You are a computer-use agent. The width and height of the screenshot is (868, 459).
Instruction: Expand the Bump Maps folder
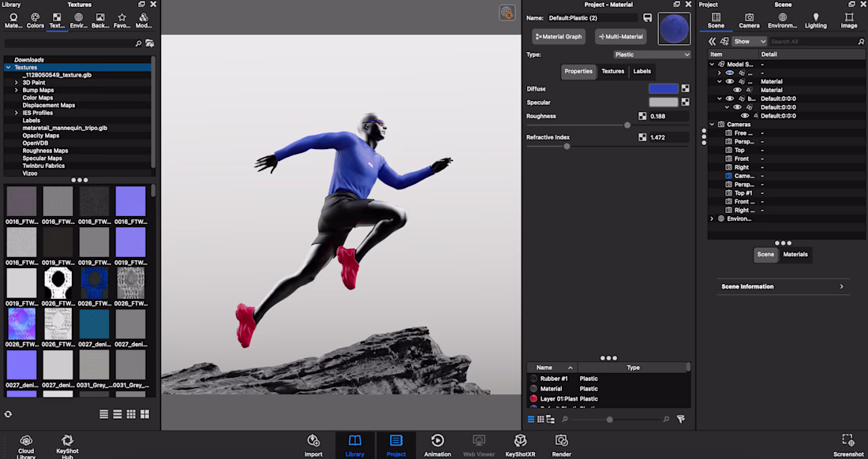(x=16, y=90)
